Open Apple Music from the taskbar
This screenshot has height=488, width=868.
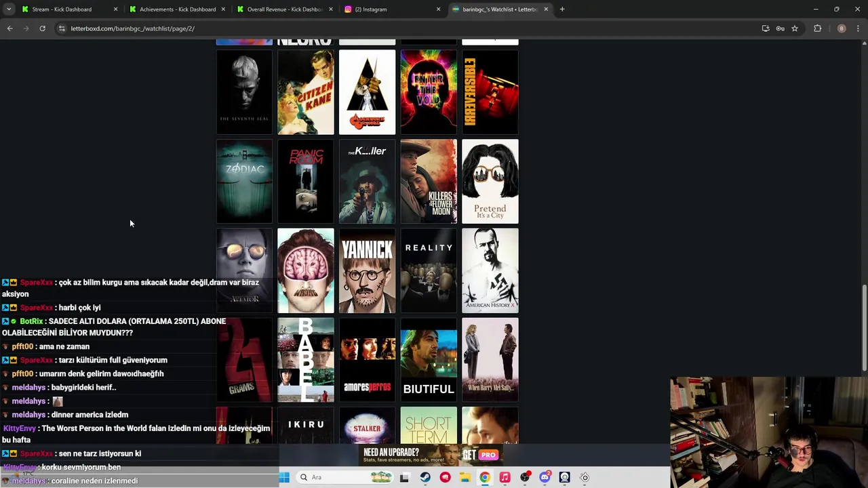[505, 477]
